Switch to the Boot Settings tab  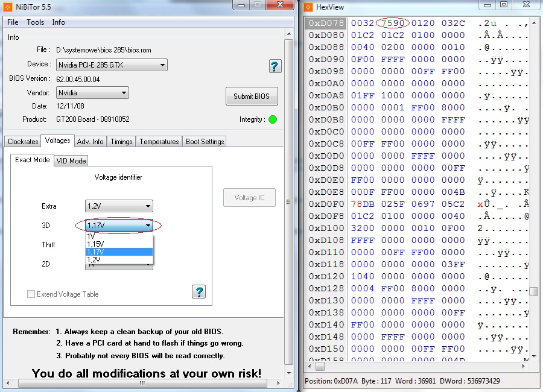coord(205,141)
